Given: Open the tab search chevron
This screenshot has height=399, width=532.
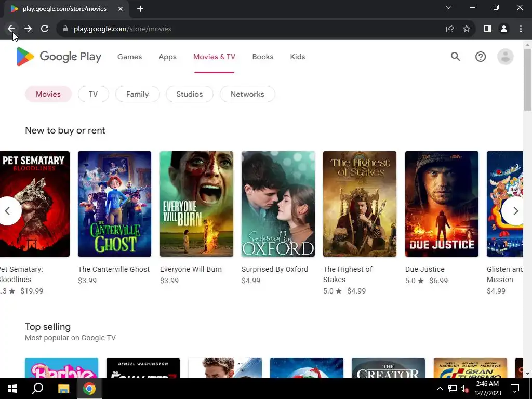Looking at the screenshot, I should pyautogui.click(x=448, y=7).
